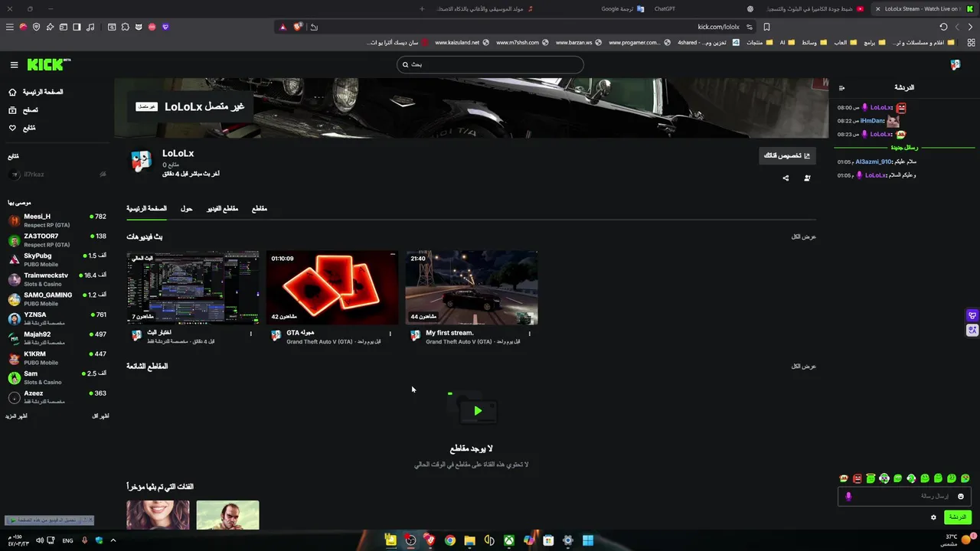
Task: Open SAMO_GAMING recommended channel
Action: click(x=57, y=299)
